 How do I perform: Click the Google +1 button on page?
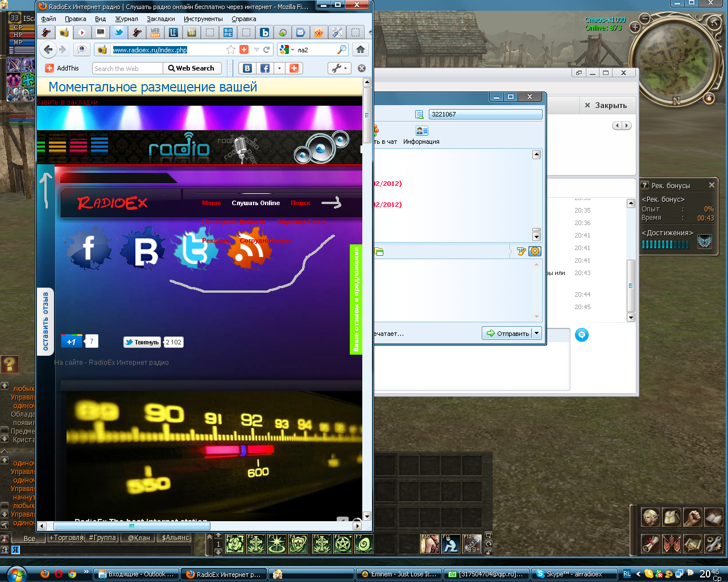pyautogui.click(x=72, y=341)
